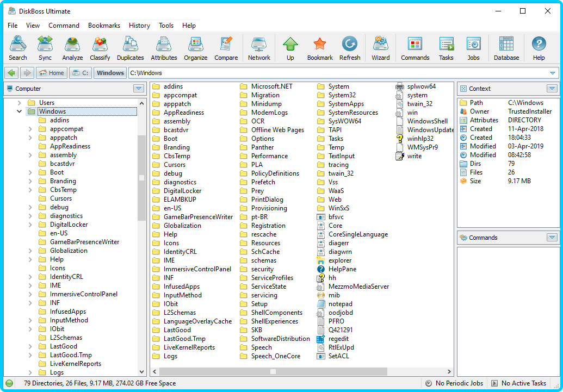Open the Analyze disk tool

click(x=72, y=48)
